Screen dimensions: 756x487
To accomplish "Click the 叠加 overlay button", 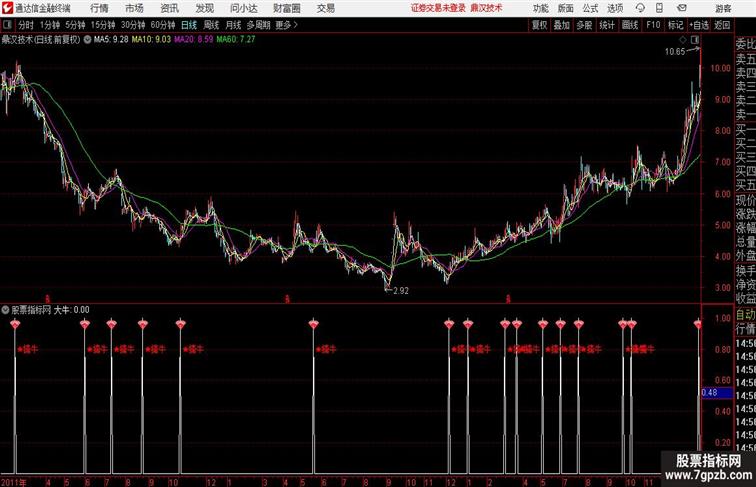I will click(562, 25).
